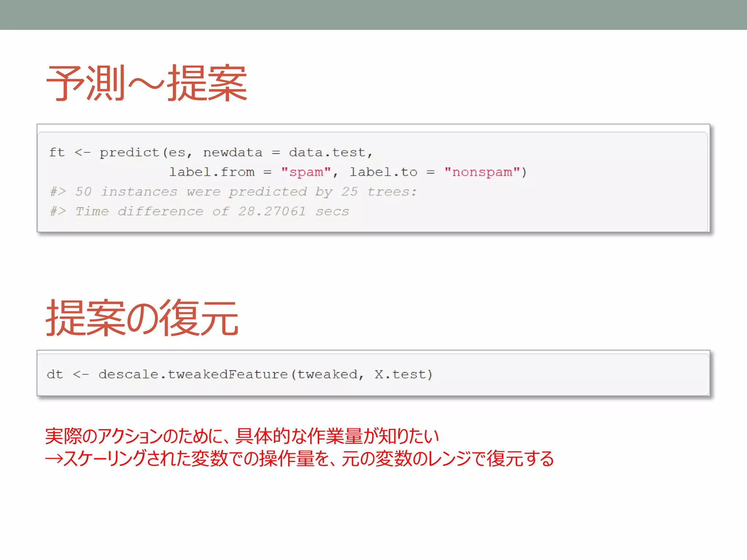
Task: Click red sentence starting with 実際のアクション
Action: (241, 436)
